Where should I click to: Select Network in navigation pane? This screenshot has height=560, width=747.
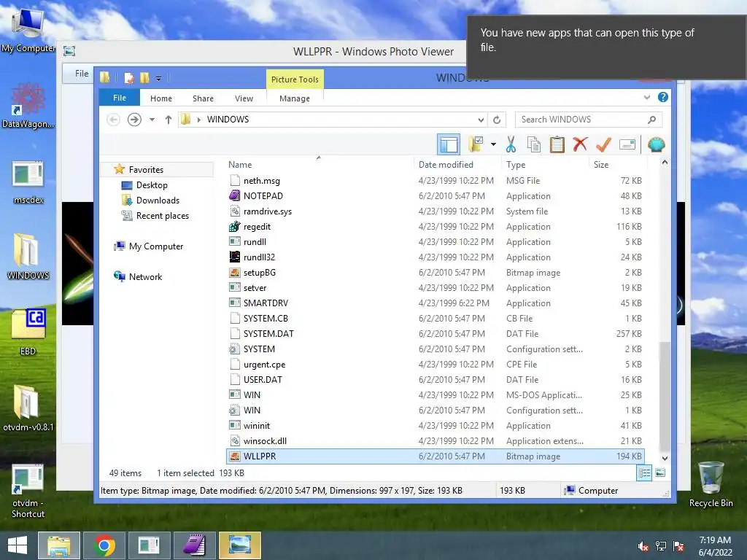click(145, 276)
